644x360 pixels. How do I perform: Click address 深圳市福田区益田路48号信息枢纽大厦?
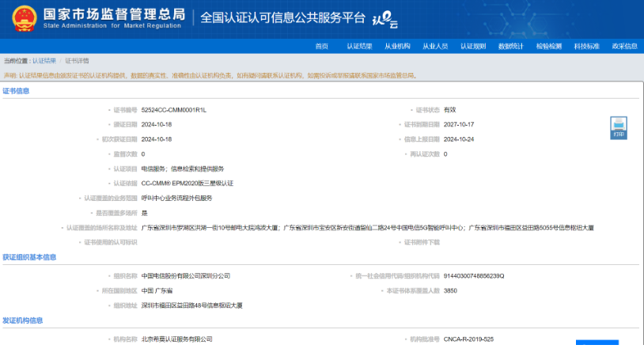[191, 305]
